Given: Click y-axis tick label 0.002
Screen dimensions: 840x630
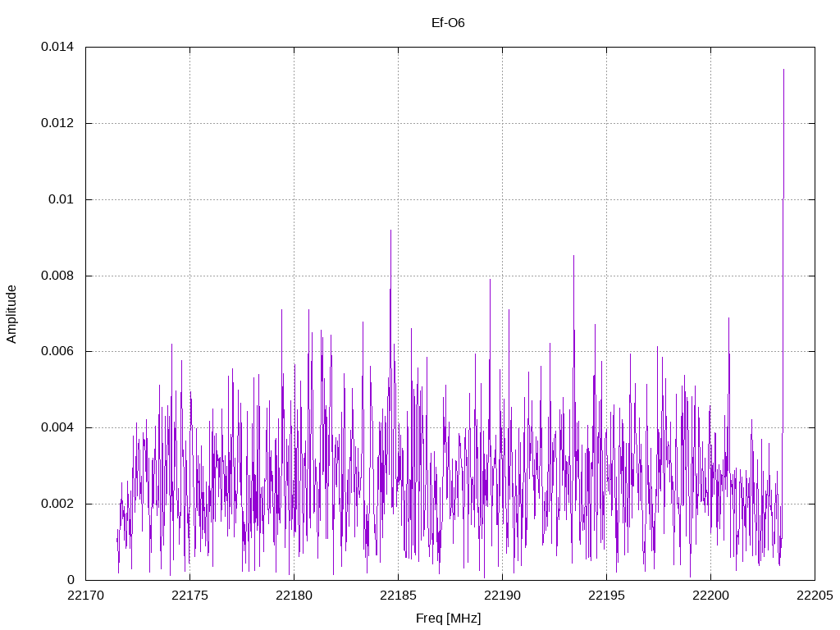Looking at the screenshot, I should [57, 504].
